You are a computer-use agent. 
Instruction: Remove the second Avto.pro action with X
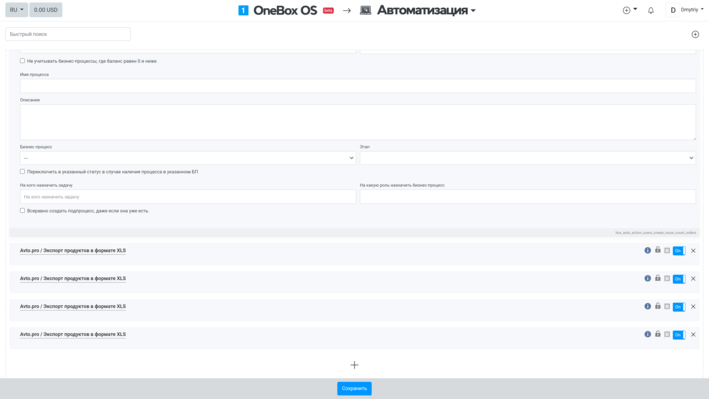click(693, 279)
